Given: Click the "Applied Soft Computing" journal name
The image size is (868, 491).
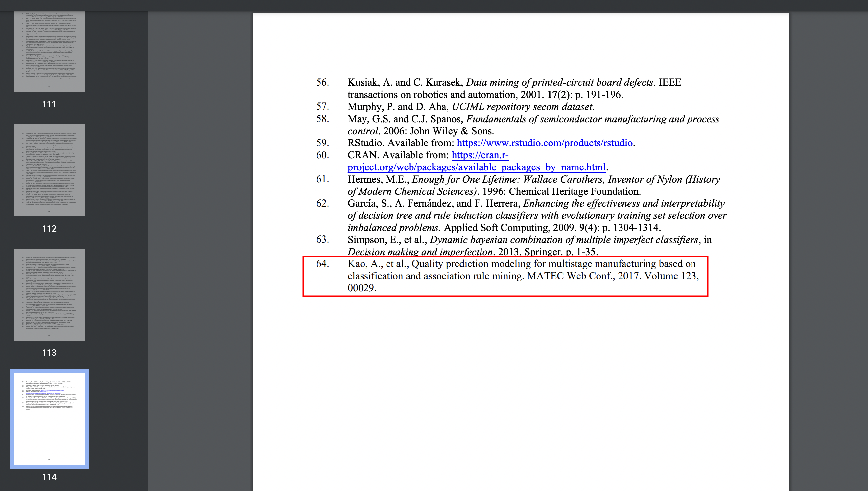Looking at the screenshot, I should 497,228.
